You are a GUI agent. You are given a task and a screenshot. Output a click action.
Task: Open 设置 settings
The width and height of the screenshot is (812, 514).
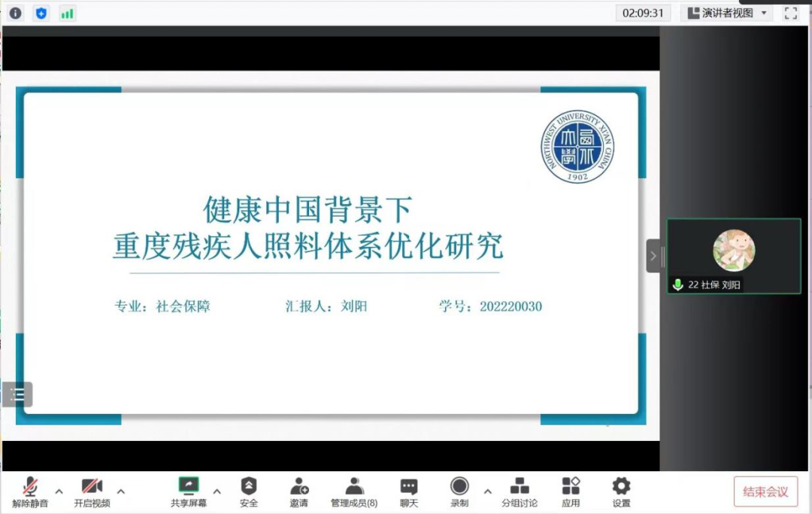621,492
